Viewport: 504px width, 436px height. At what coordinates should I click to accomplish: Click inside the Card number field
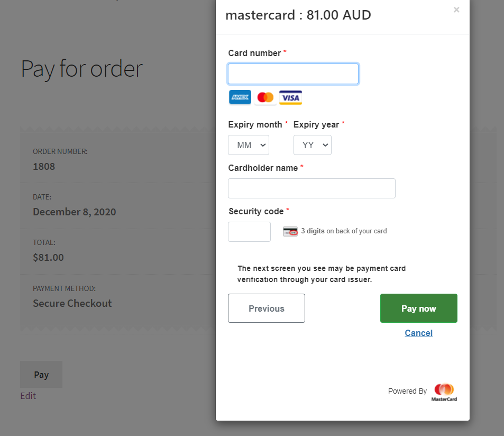coord(293,74)
